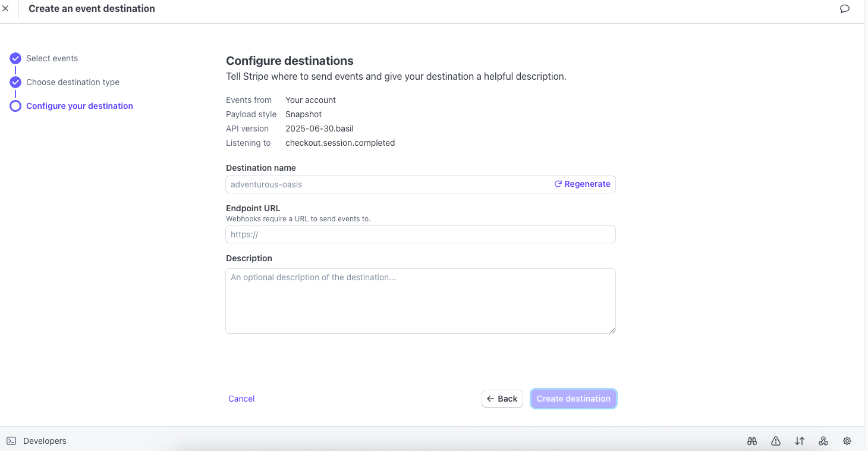Open API request logs via the up-down arrows icon
The height and width of the screenshot is (451, 868).
click(x=799, y=440)
